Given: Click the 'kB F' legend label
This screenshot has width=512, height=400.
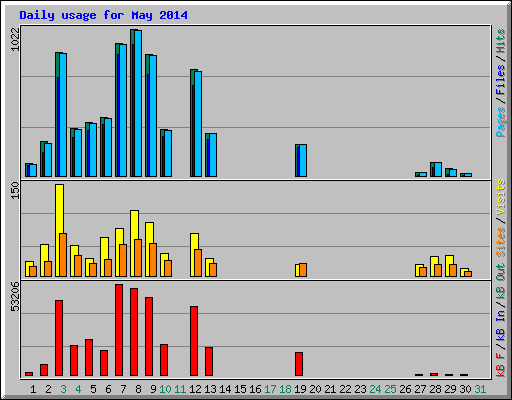Looking at the screenshot, I should click(501, 364).
